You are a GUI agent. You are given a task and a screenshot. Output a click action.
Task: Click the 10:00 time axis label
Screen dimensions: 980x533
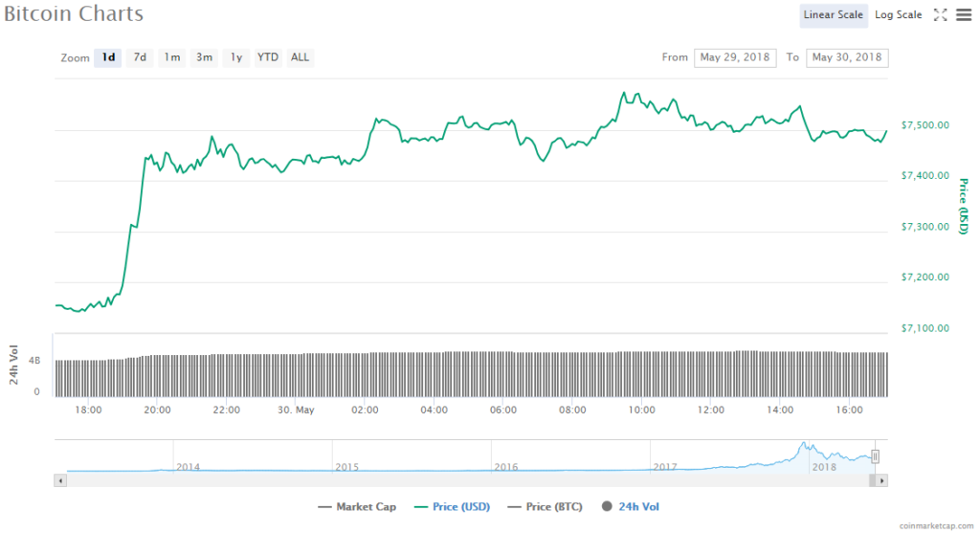[642, 410]
